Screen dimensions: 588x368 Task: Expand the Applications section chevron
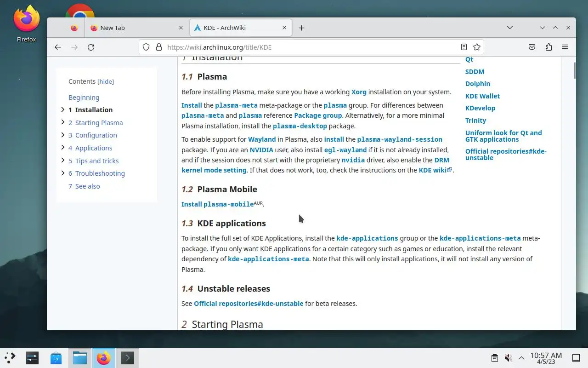click(x=63, y=148)
